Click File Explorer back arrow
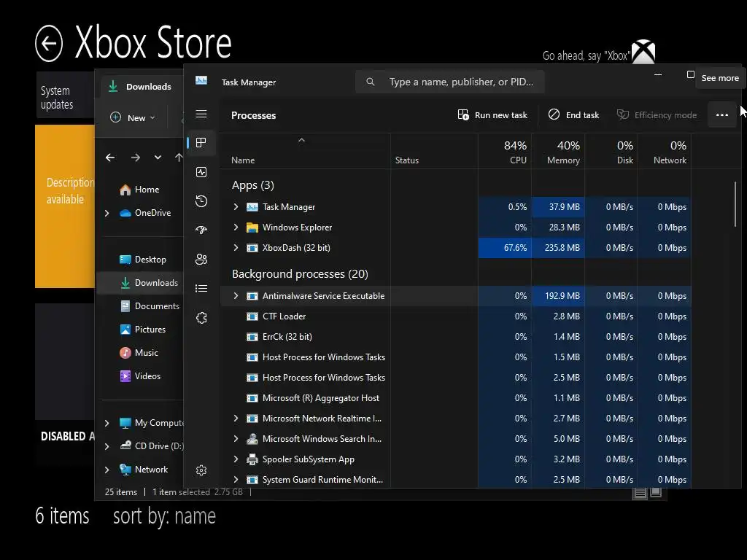This screenshot has height=560, width=747. [x=110, y=157]
